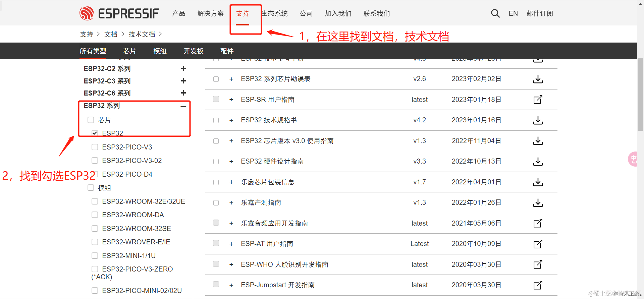The height and width of the screenshot is (299, 644).
Task: Open the 联系我们 menu item
Action: coord(377,13)
